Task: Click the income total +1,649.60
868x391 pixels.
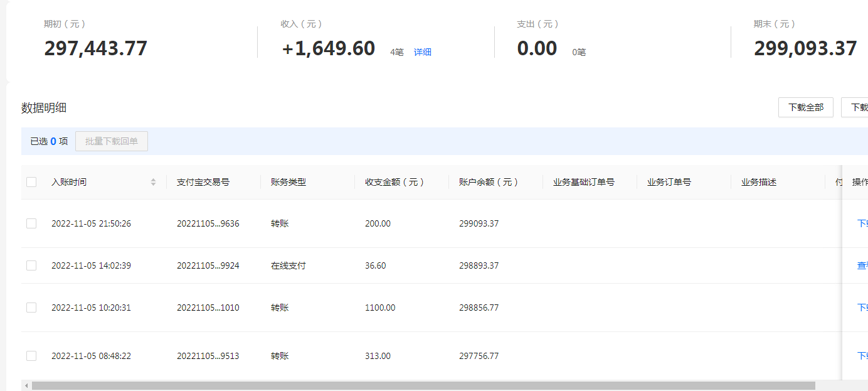Action: 329,48
